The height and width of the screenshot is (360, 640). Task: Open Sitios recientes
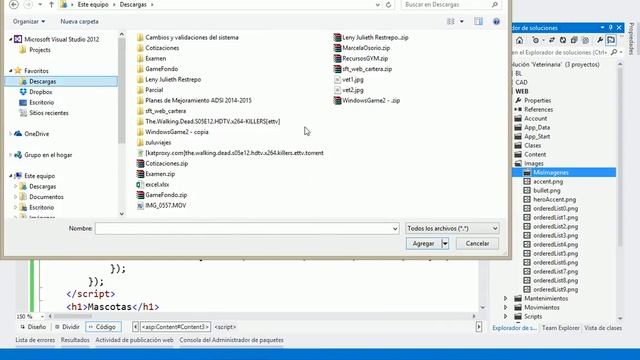tap(44, 113)
